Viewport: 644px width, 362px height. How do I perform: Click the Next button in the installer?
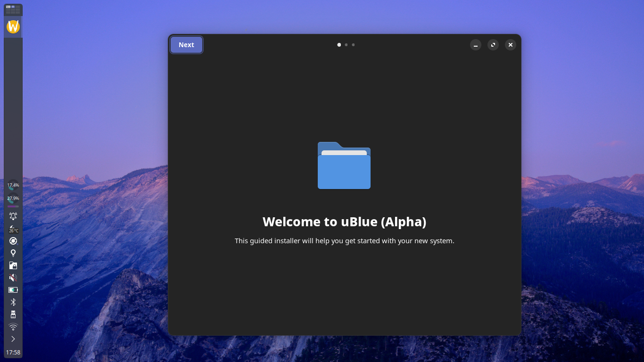click(x=186, y=45)
